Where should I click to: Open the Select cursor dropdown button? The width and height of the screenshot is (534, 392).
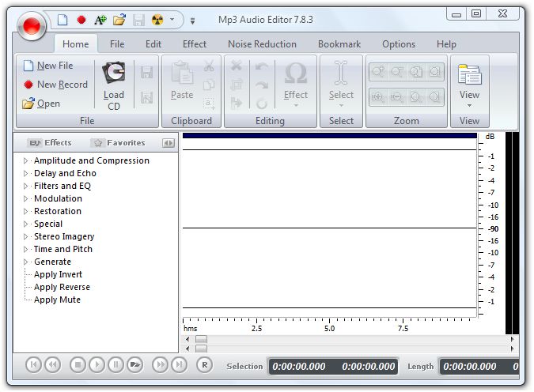(341, 85)
